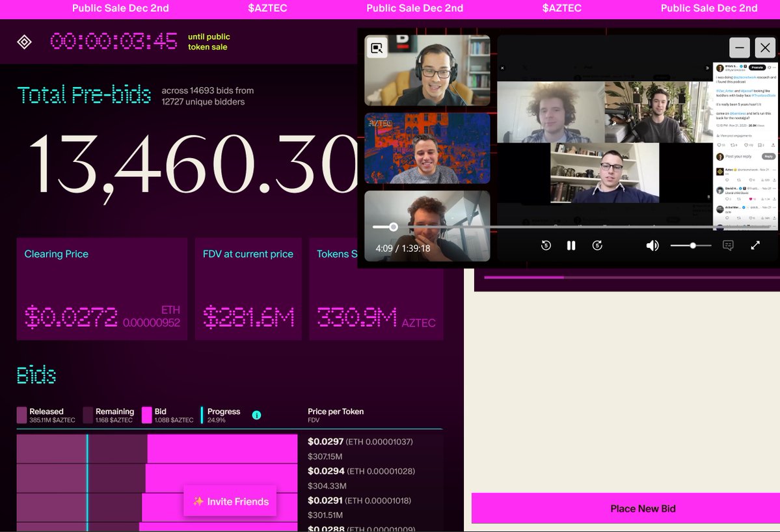The height and width of the screenshot is (532, 780).
Task: Click the Remaining legend swatch
Action: click(x=88, y=415)
